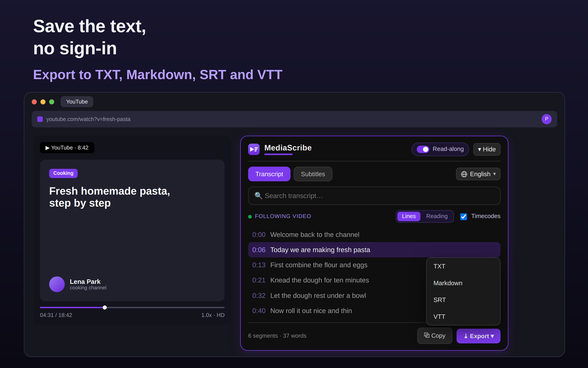Choose TXT from the export menu
588x368 pixels.
tap(463, 266)
